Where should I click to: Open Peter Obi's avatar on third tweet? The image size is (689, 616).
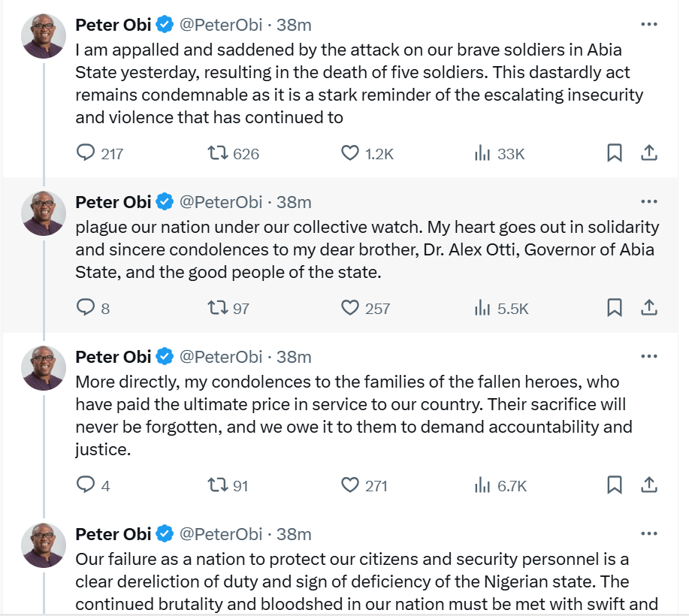44,367
